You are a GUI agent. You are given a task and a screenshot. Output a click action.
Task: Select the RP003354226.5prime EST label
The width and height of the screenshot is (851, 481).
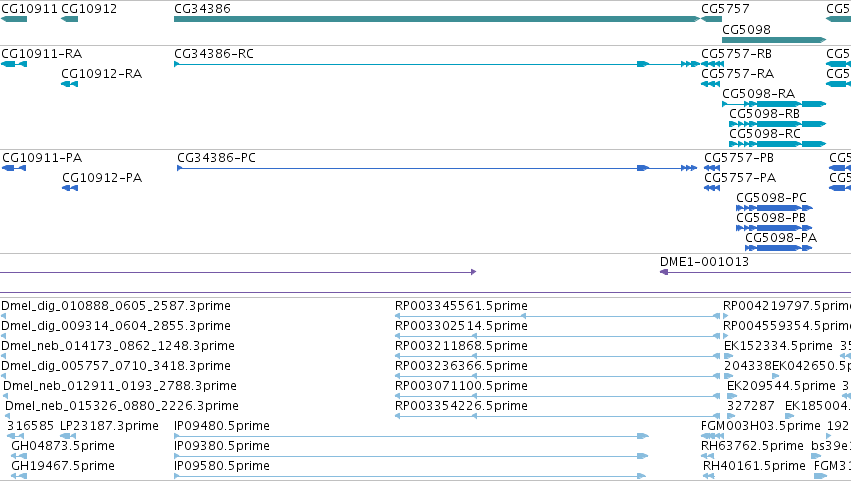click(x=461, y=407)
